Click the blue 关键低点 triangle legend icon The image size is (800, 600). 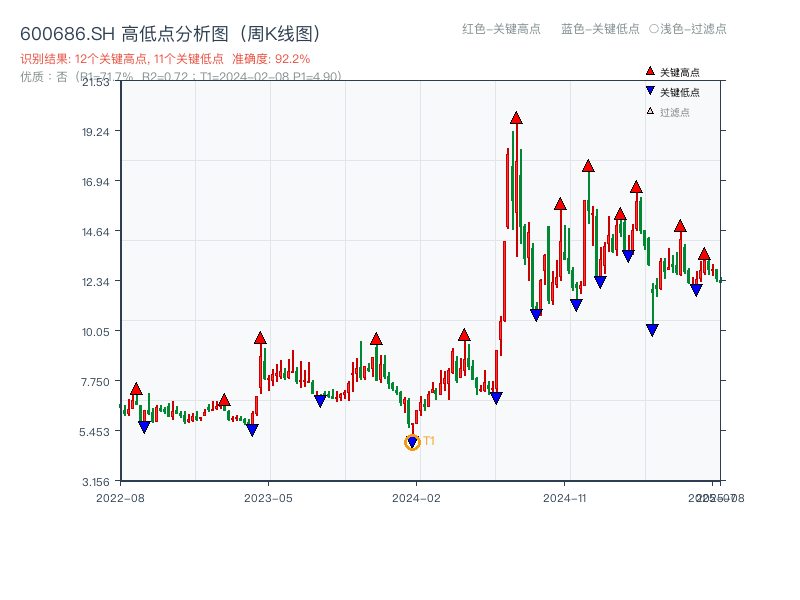point(650,91)
